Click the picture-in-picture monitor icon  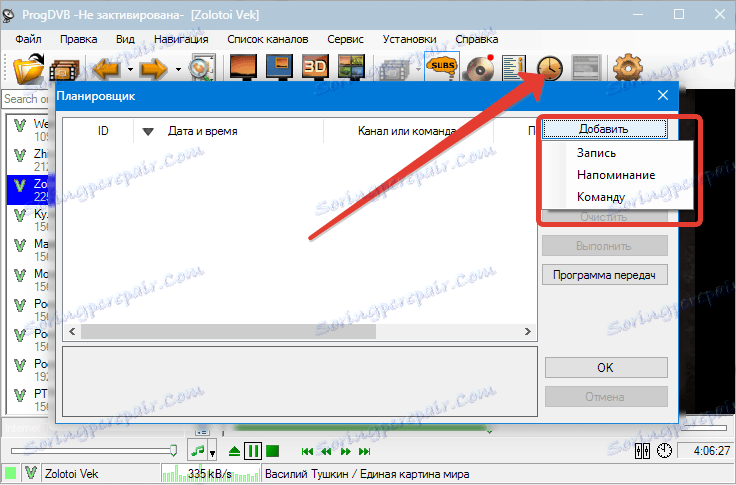pos(279,68)
